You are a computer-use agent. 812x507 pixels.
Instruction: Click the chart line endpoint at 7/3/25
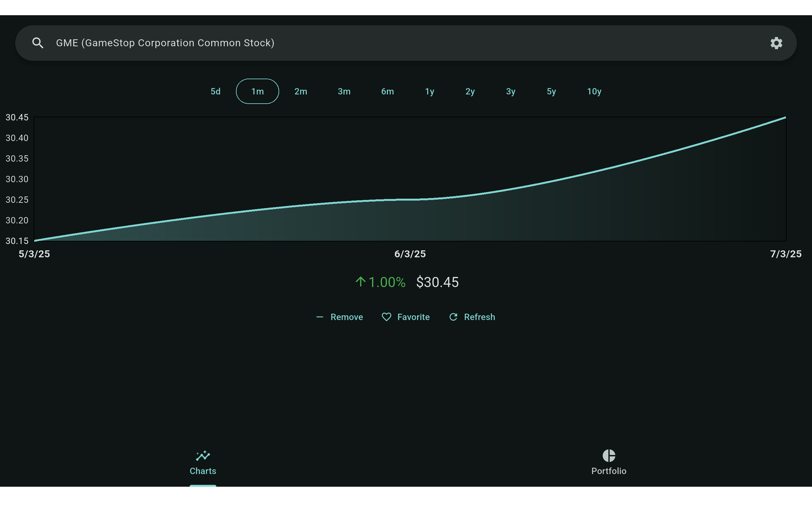785,118
